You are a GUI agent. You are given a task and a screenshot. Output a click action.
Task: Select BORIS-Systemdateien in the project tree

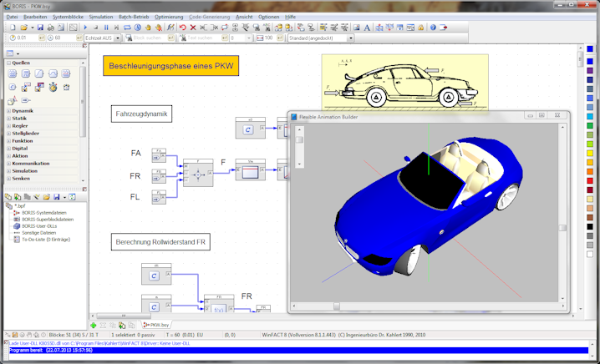(44, 213)
